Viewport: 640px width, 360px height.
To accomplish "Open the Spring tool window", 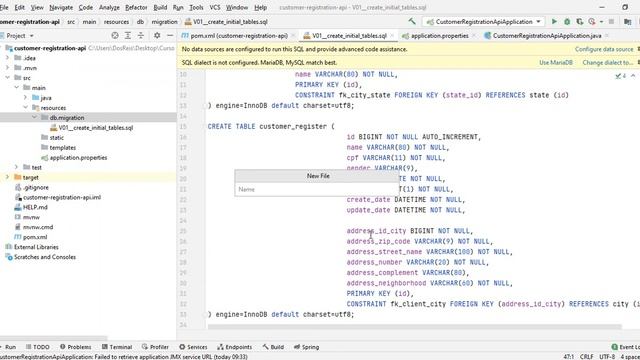I will coord(307,347).
